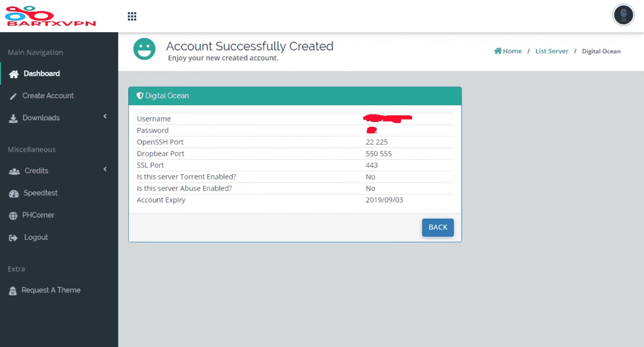This screenshot has height=347, width=644.
Task: Open the user profile avatar
Action: point(623,15)
